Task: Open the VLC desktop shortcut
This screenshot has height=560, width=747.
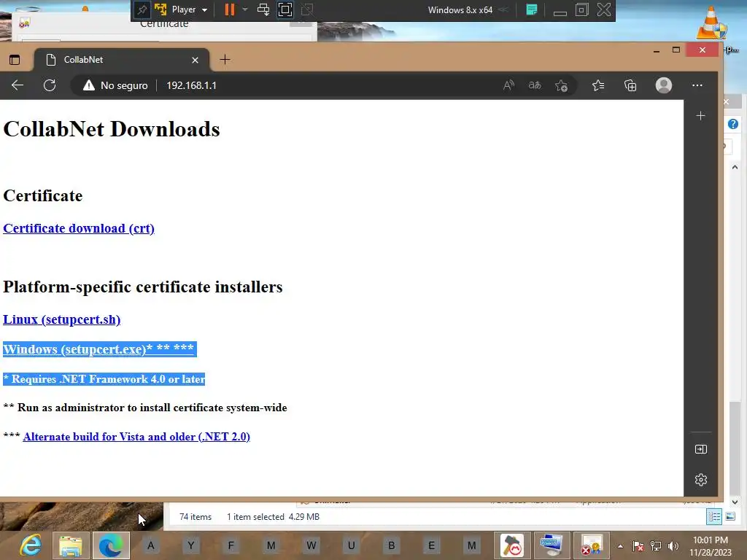Action: click(x=712, y=23)
